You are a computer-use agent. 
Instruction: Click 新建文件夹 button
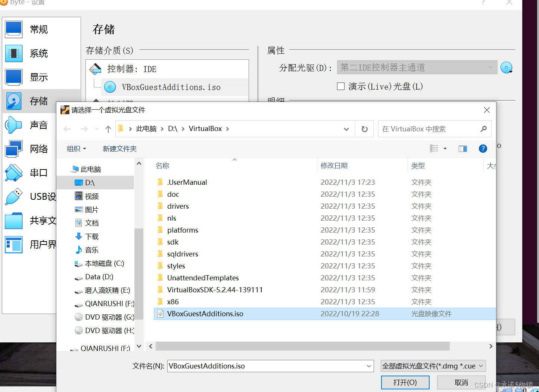click(120, 149)
